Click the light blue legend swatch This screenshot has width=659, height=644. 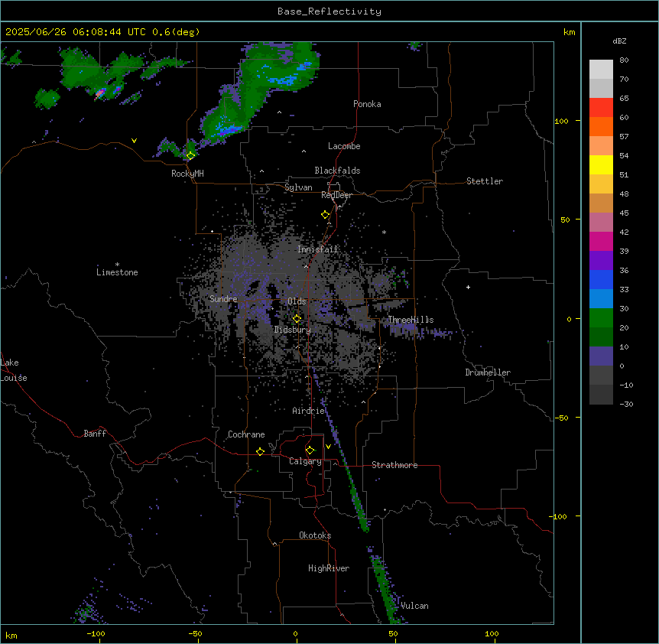pyautogui.click(x=601, y=299)
